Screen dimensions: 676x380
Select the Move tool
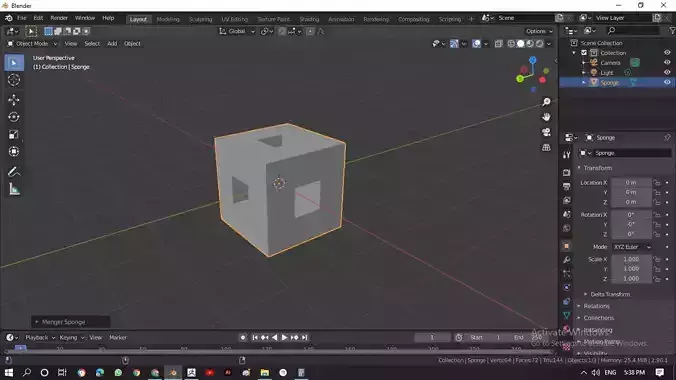(14, 100)
